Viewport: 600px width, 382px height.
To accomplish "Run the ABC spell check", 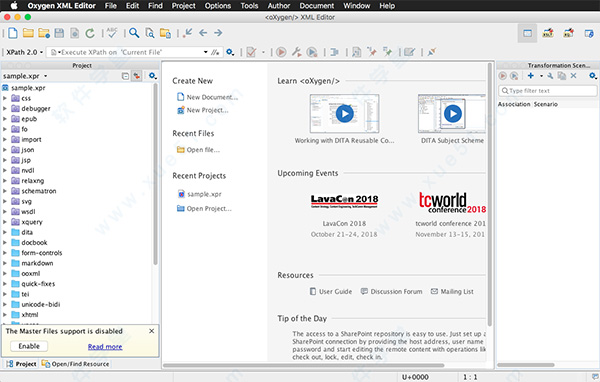I will click(x=112, y=33).
